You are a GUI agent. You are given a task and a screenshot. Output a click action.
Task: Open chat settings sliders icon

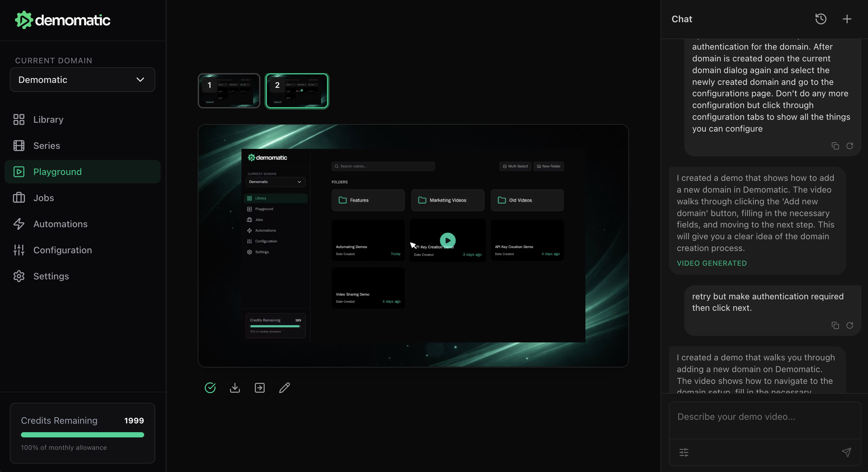click(684, 452)
